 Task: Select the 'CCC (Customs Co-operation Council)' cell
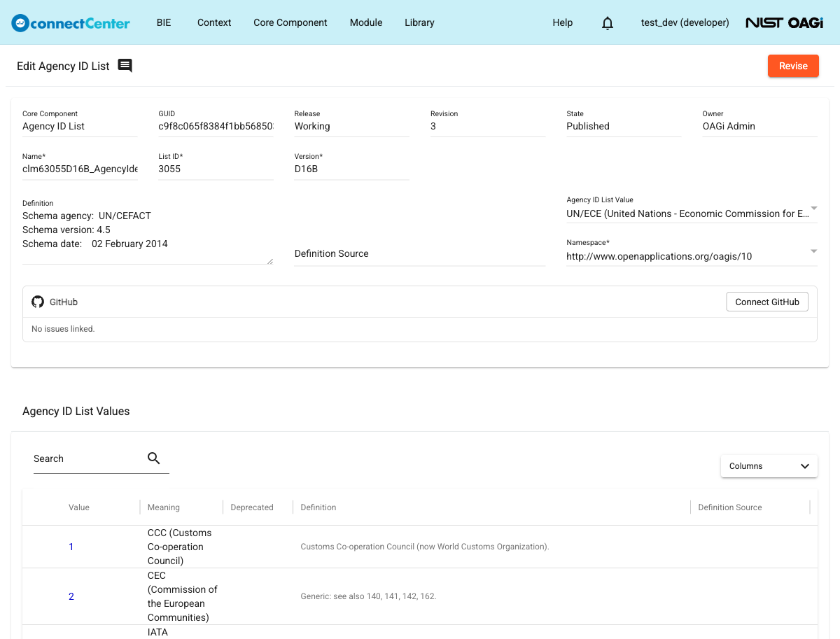pos(180,547)
